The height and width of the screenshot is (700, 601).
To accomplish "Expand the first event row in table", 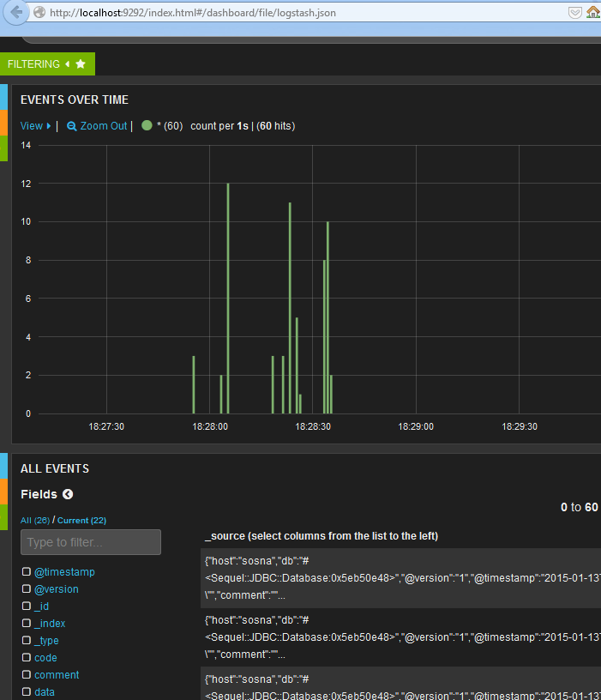I will pos(400,578).
